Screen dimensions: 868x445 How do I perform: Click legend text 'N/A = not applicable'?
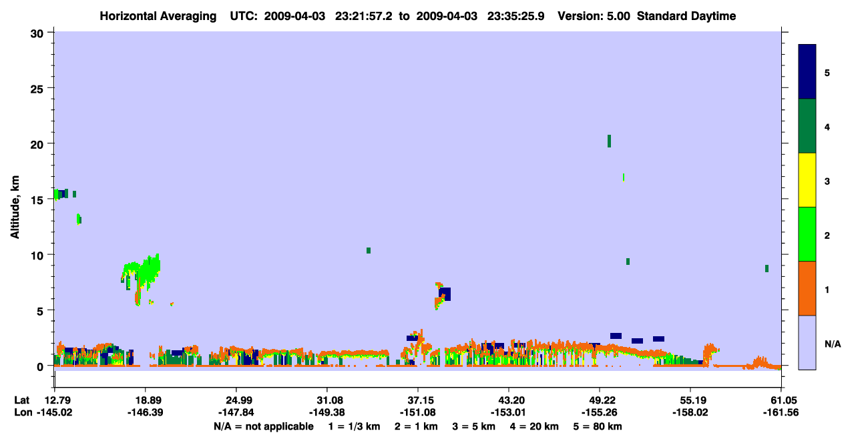(264, 426)
